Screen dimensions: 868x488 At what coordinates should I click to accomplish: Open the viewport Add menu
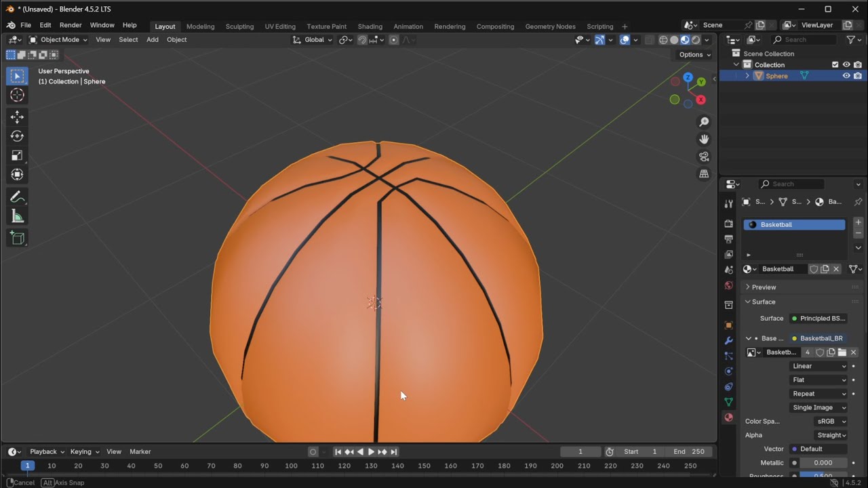pos(153,39)
